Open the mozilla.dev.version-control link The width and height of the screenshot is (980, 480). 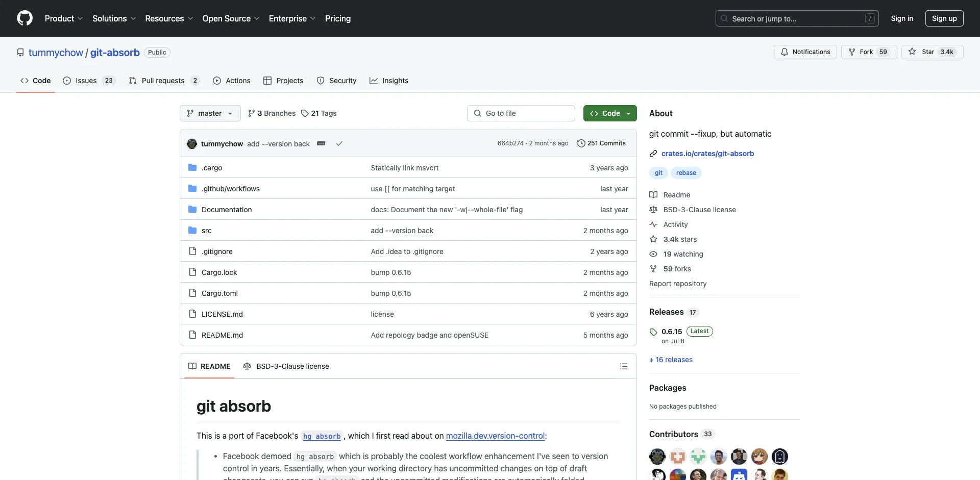(x=495, y=436)
